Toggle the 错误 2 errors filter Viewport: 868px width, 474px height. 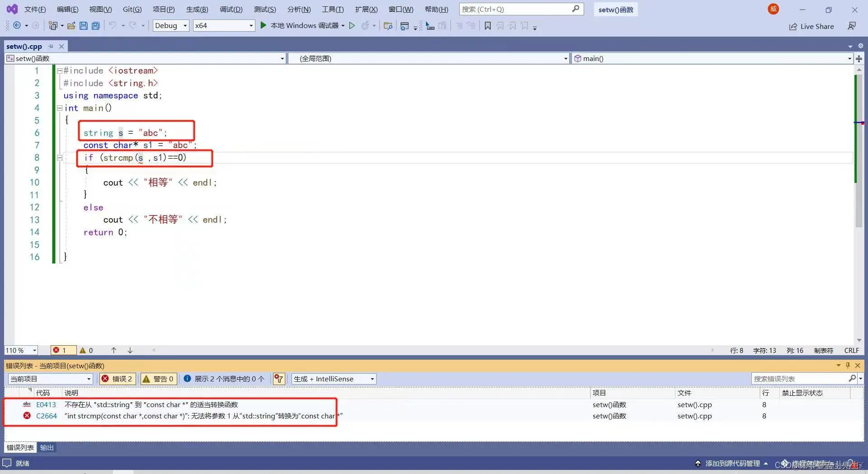[117, 379]
